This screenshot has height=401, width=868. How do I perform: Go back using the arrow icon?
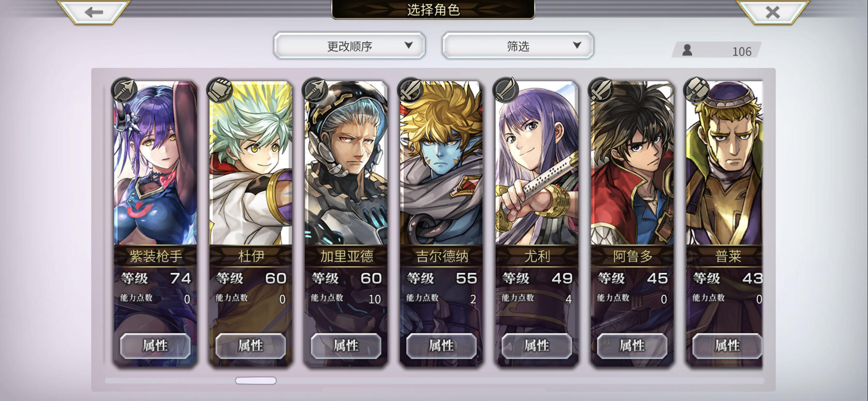tap(93, 12)
